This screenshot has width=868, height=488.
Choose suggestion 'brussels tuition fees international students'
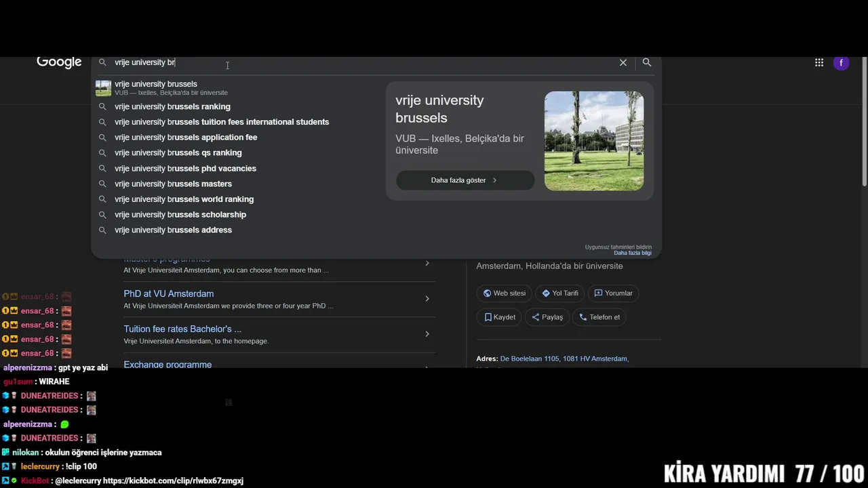coord(222,122)
